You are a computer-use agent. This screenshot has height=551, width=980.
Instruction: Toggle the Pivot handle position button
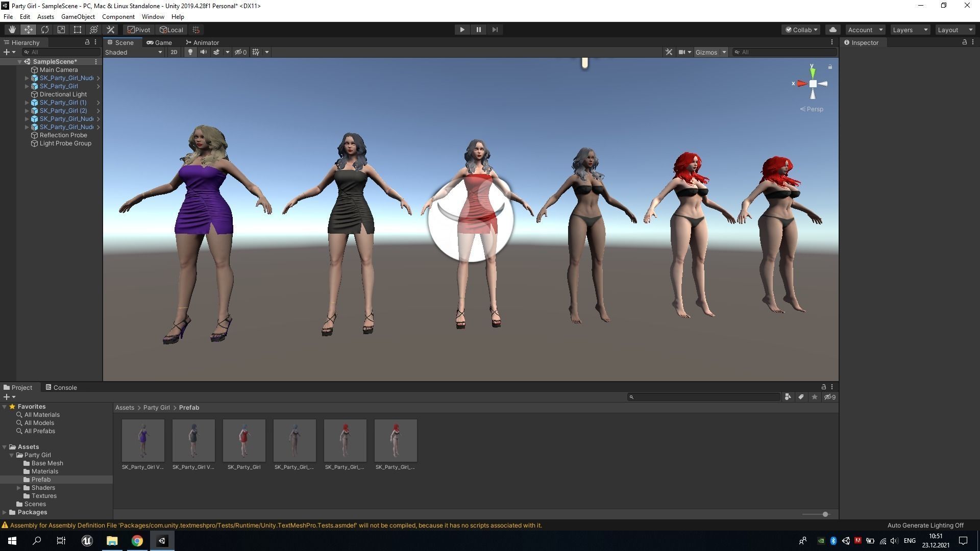[x=139, y=30]
